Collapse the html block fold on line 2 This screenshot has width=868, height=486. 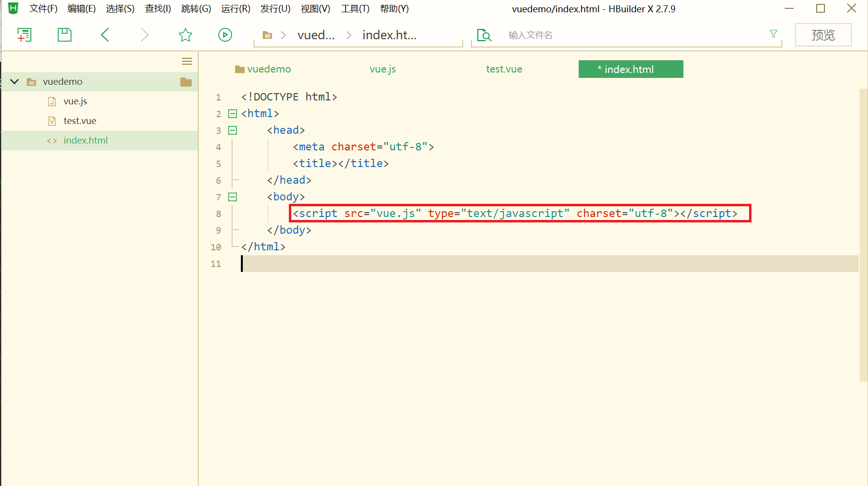[x=232, y=113]
